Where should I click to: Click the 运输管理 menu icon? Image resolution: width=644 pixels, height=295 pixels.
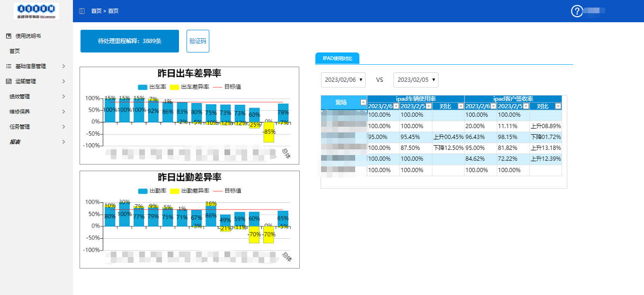(x=9, y=81)
